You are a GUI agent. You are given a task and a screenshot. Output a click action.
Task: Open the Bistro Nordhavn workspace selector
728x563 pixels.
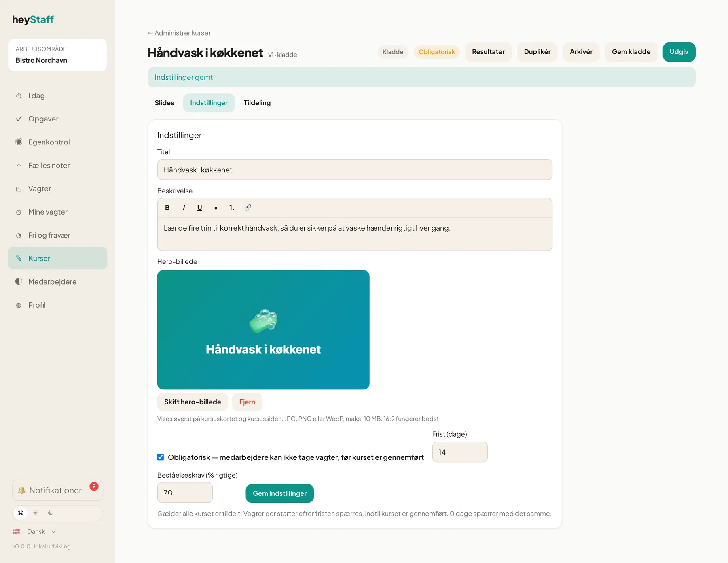[x=57, y=55]
